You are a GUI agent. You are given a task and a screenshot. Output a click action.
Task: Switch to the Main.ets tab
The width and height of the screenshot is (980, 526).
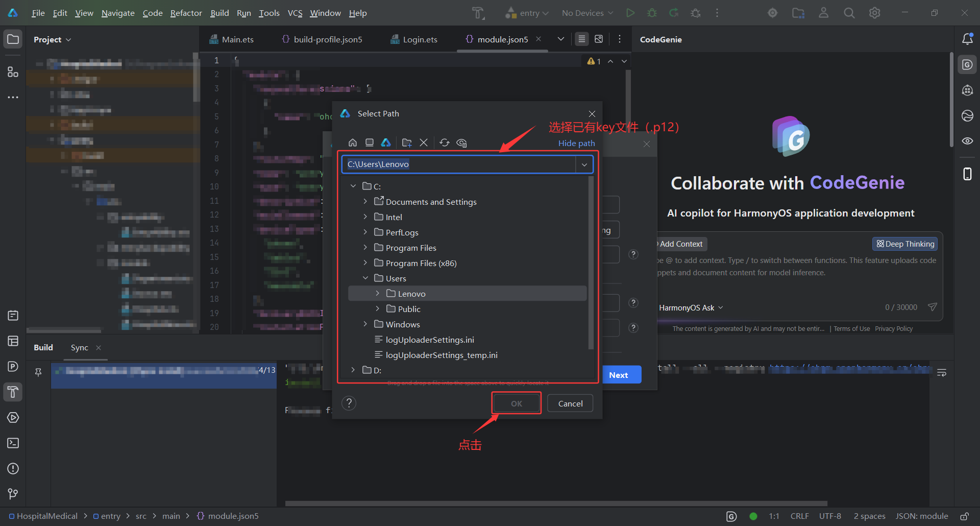231,39
